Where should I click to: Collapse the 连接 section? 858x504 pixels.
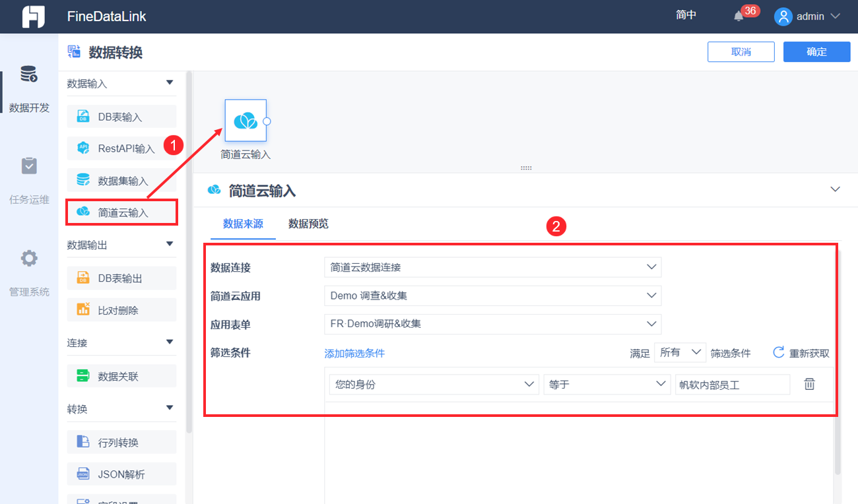170,342
